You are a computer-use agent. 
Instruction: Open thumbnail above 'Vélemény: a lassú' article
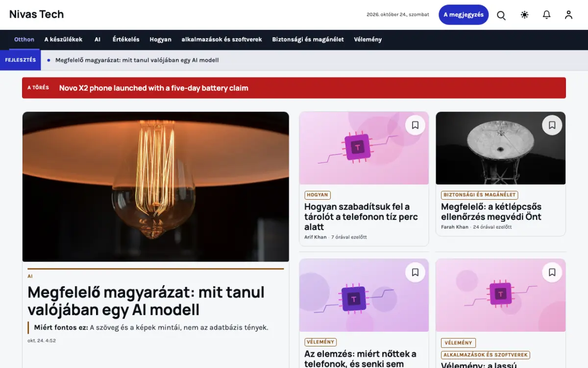501,295
